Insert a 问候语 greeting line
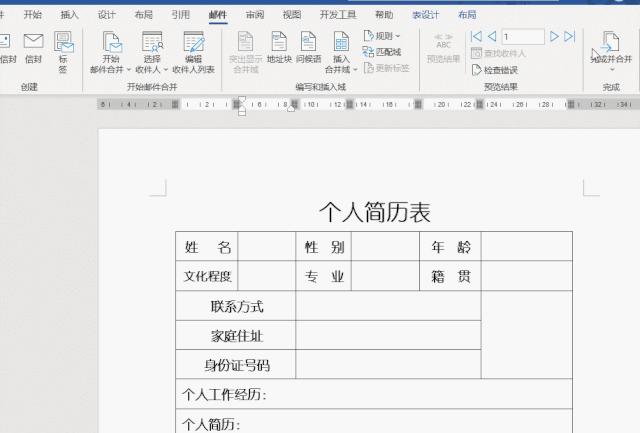This screenshot has width=640, height=433. pyautogui.click(x=309, y=47)
